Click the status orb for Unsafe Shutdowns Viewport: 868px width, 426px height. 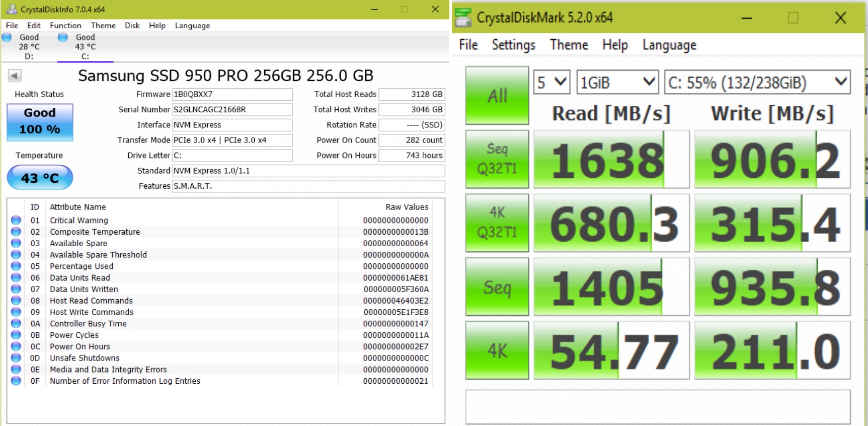[x=16, y=358]
